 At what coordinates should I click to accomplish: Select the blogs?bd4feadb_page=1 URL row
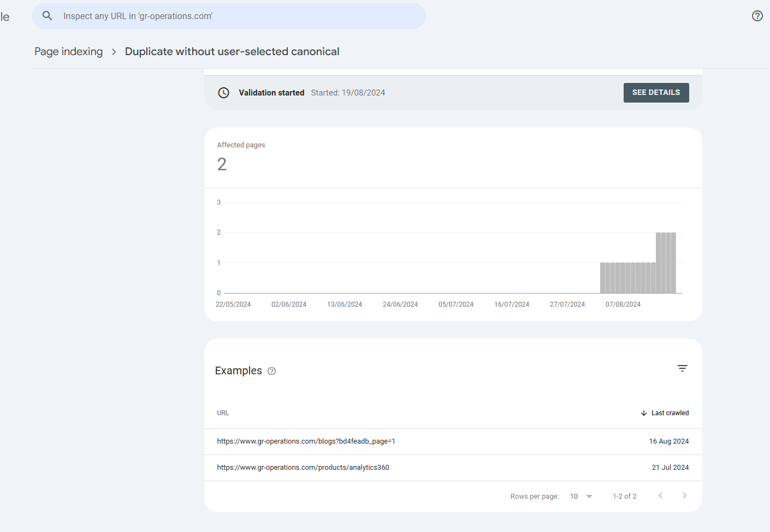(306, 441)
